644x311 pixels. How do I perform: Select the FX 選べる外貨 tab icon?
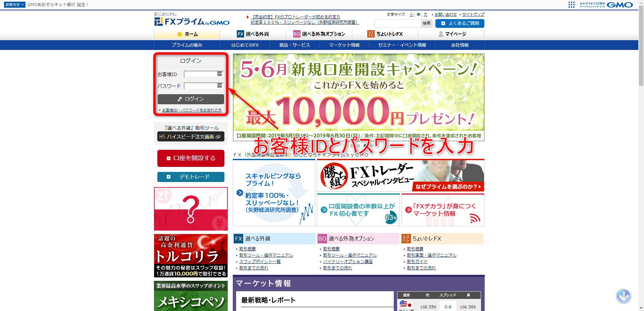tap(241, 34)
